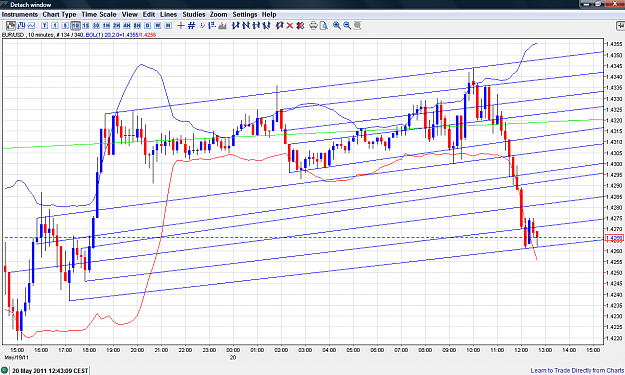Click the 12:00 time axis label
This screenshot has height=375, width=625.
click(521, 350)
